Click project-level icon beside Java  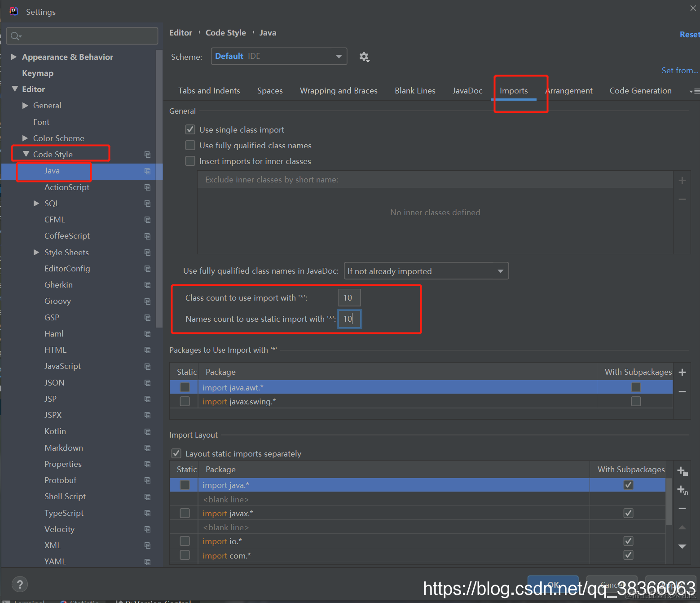tap(147, 171)
